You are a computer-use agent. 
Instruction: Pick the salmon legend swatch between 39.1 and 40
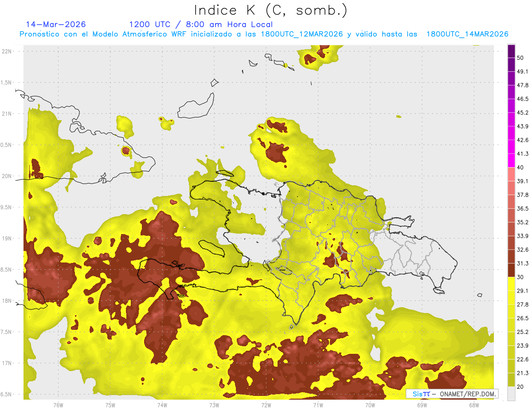511,174
